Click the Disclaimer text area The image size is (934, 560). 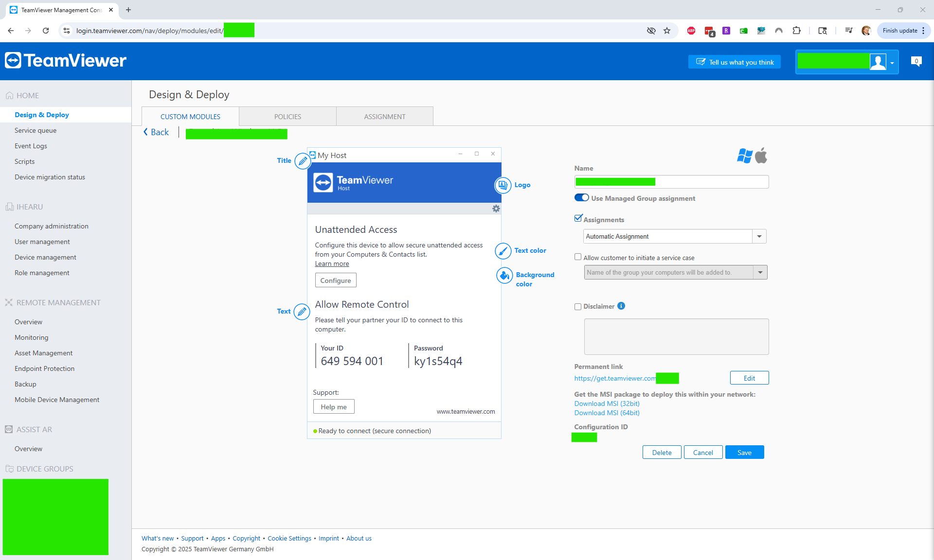[x=676, y=336]
